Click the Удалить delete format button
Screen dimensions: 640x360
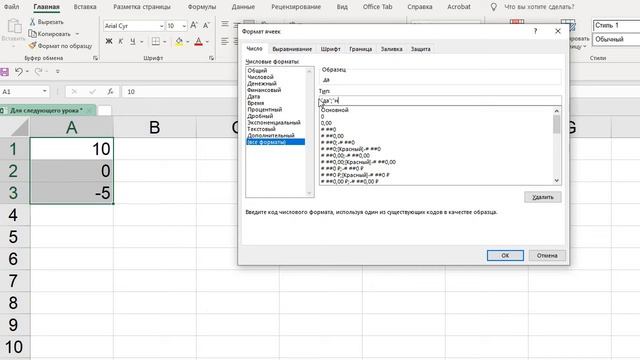coord(542,197)
